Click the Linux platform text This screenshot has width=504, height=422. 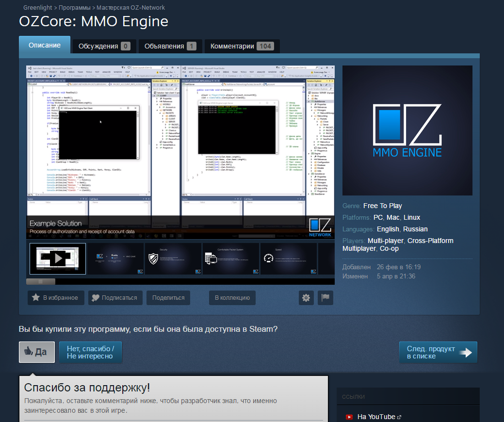pos(412,218)
